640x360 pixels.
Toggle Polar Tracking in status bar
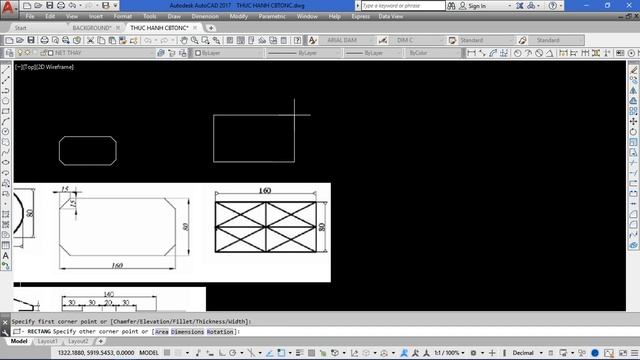233,353
